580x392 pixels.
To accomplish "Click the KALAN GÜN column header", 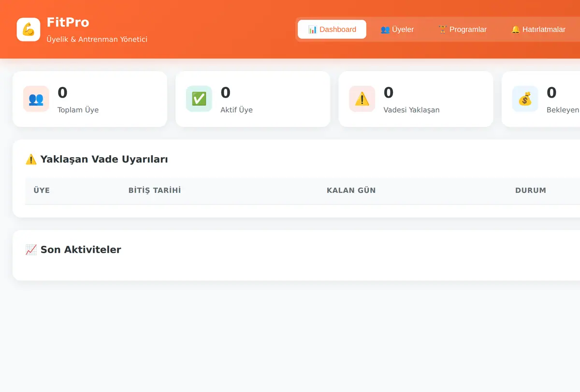I will pos(351,190).
